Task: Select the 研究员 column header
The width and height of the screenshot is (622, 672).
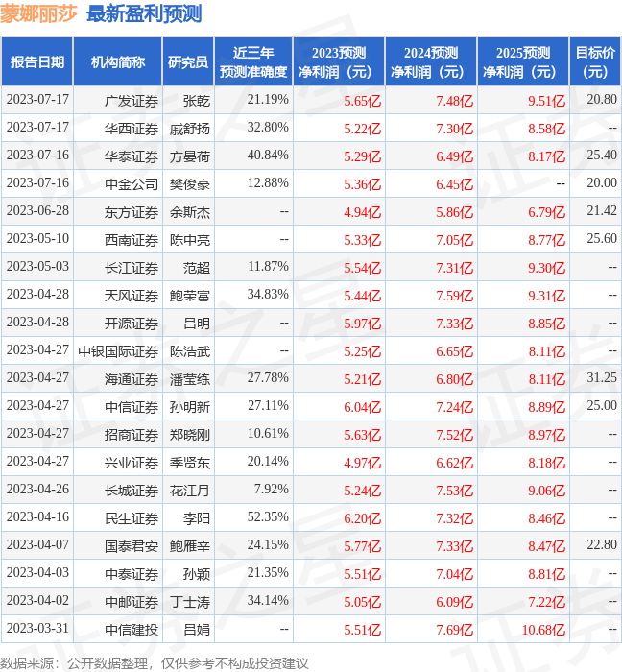Action: point(188,61)
